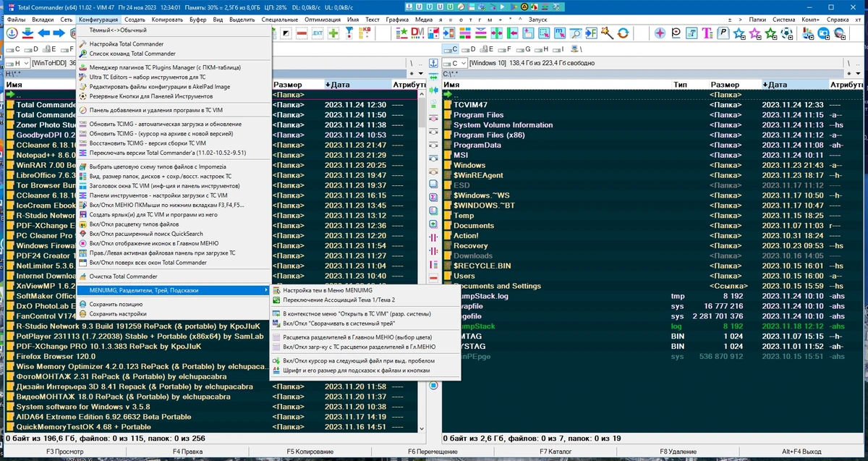The height and width of the screenshot is (461, 868).
Task: Toggle 'Вкл/Откл поверх всех окон Total Commander'
Action: pyautogui.click(x=148, y=263)
